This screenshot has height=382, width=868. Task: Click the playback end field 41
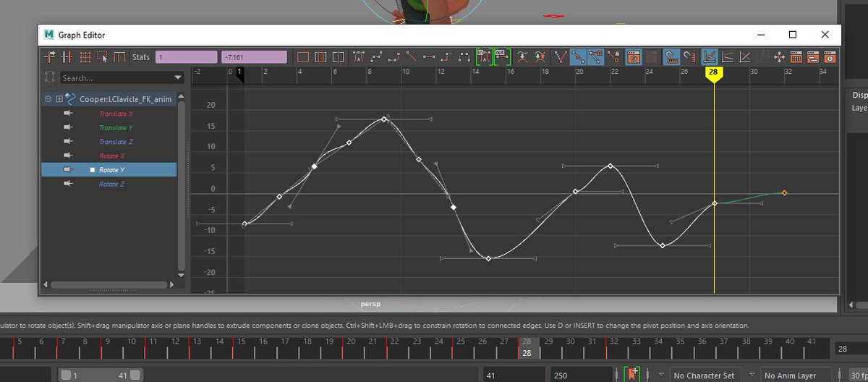pyautogui.click(x=514, y=375)
